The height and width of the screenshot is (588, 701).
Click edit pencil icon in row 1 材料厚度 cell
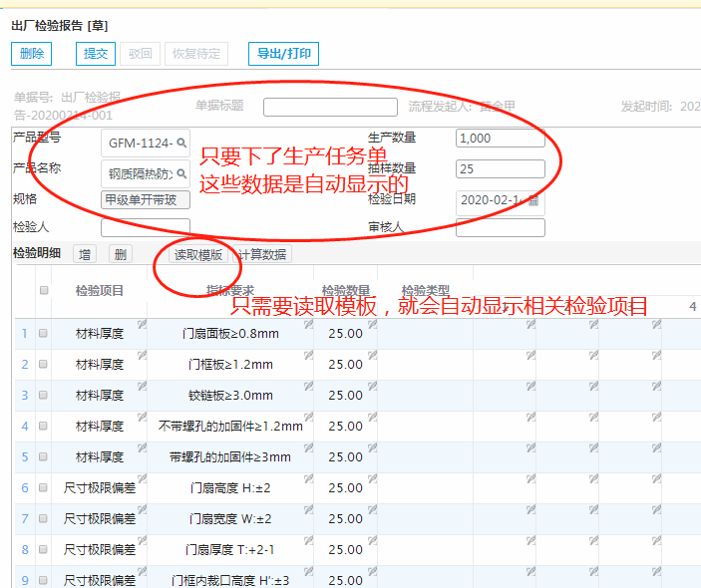coord(141,324)
